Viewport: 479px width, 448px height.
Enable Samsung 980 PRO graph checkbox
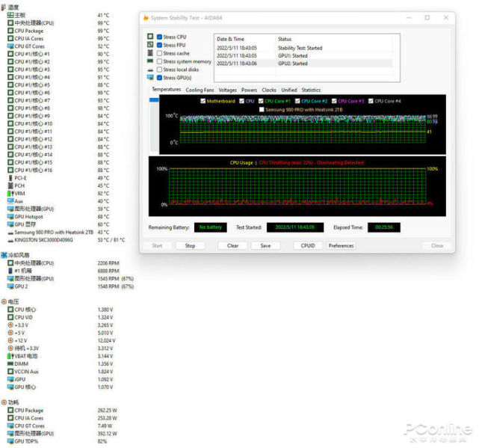tap(262, 109)
